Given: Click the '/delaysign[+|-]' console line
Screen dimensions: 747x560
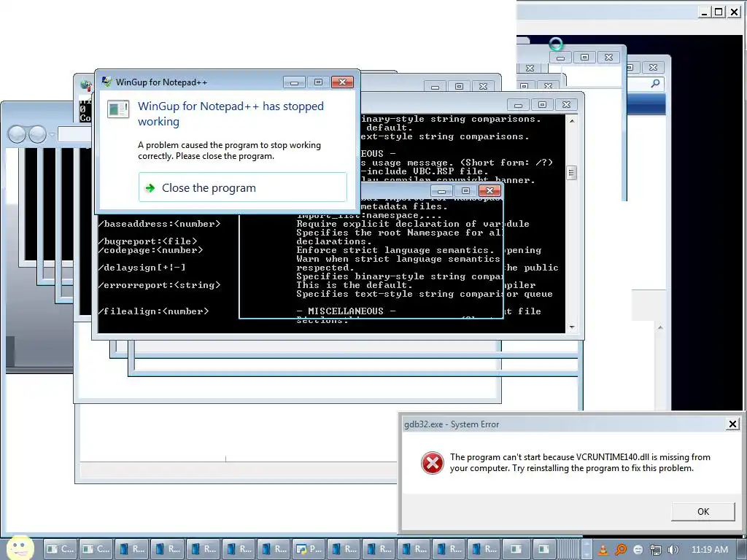Looking at the screenshot, I should (x=142, y=268).
